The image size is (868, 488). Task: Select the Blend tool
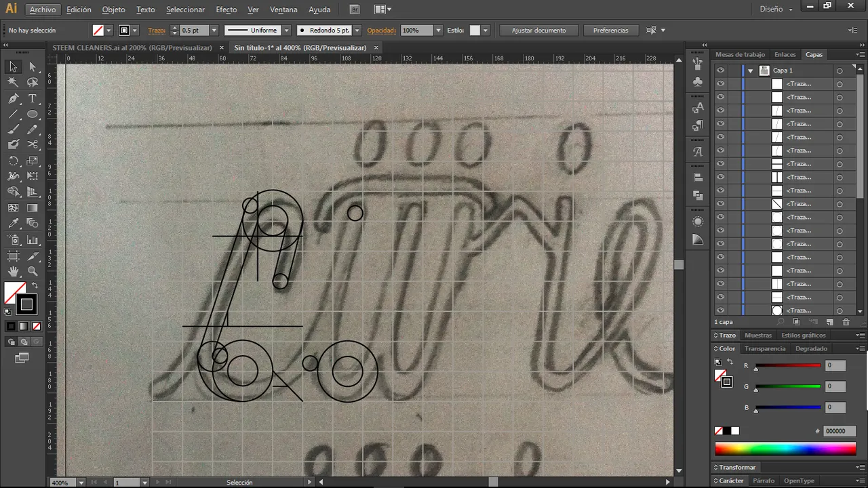pyautogui.click(x=32, y=224)
